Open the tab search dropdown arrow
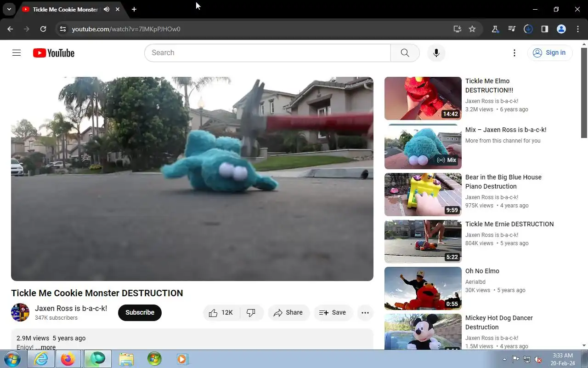The height and width of the screenshot is (368, 588). pos(9,9)
